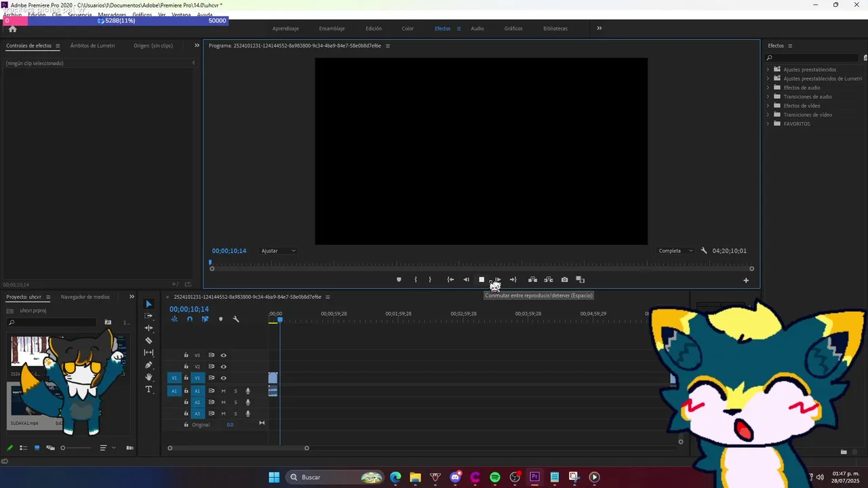The image size is (868, 488).
Task: Export frame with the camera icon
Action: click(564, 279)
